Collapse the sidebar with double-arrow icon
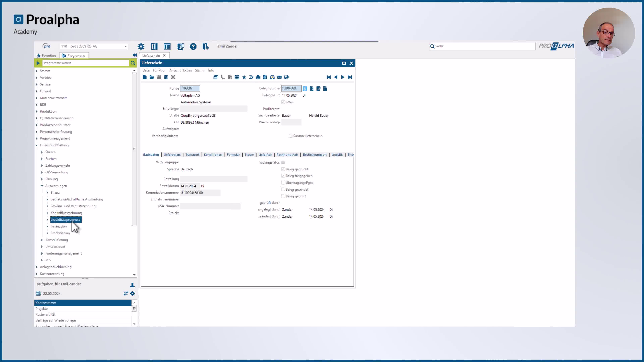This screenshot has height=362, width=644. (135, 55)
